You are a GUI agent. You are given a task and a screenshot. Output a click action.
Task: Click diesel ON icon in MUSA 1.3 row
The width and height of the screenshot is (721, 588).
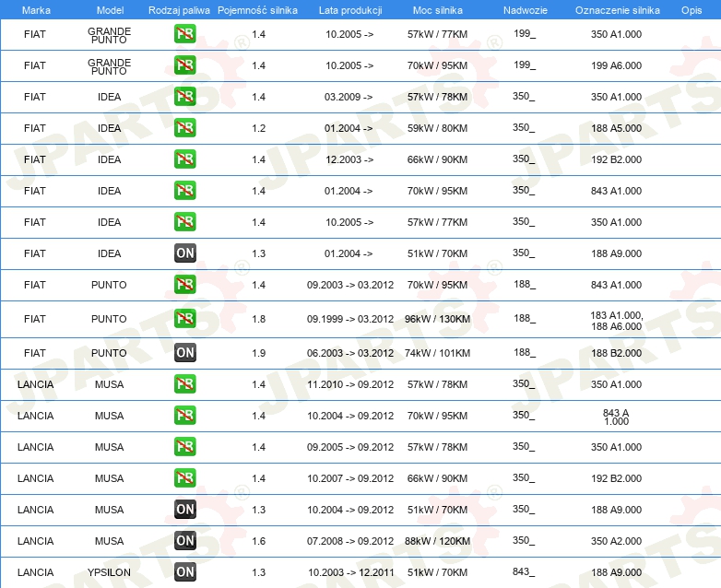pos(184,509)
